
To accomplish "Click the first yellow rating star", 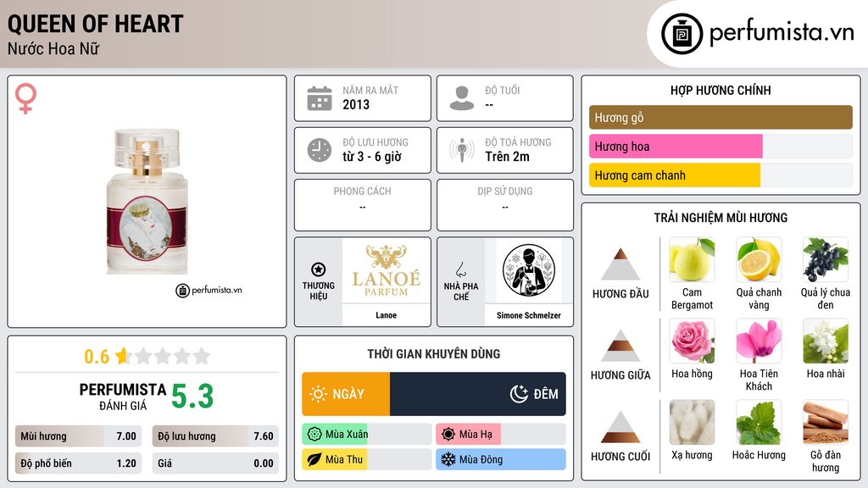I will tap(122, 356).
